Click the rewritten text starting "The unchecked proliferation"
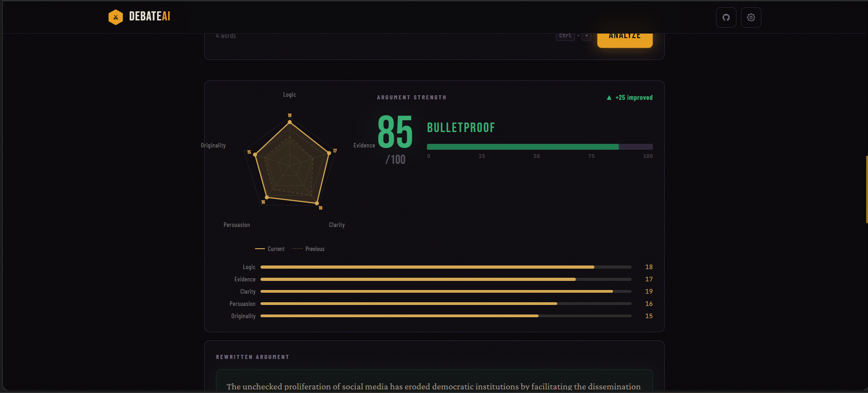Viewport: 868px width, 393px height. point(434,387)
